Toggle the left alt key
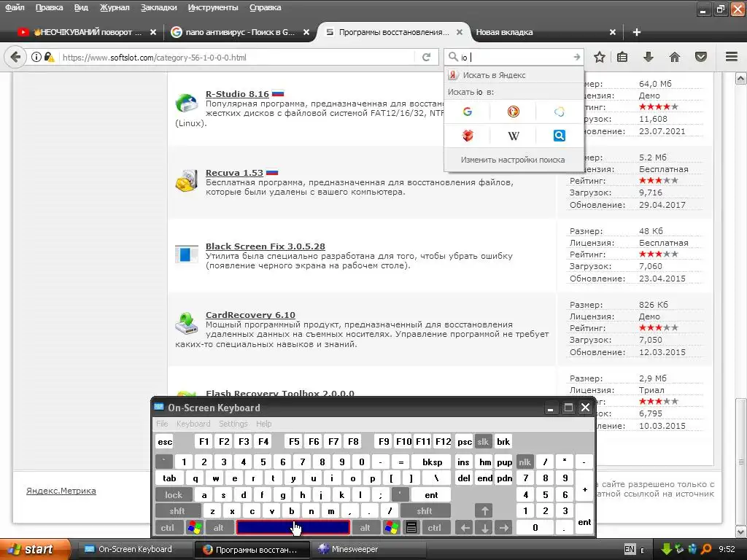Viewport: 747px width, 560px height. [x=218, y=528]
